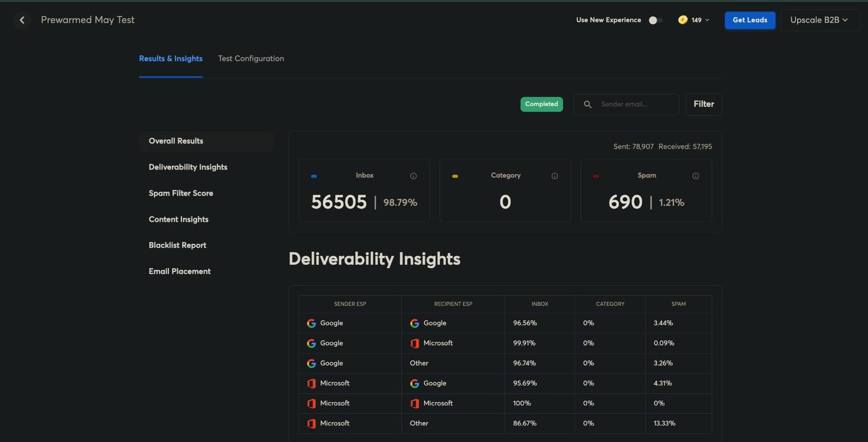Click Microsoft recipient icon in 100% row

pos(414,404)
